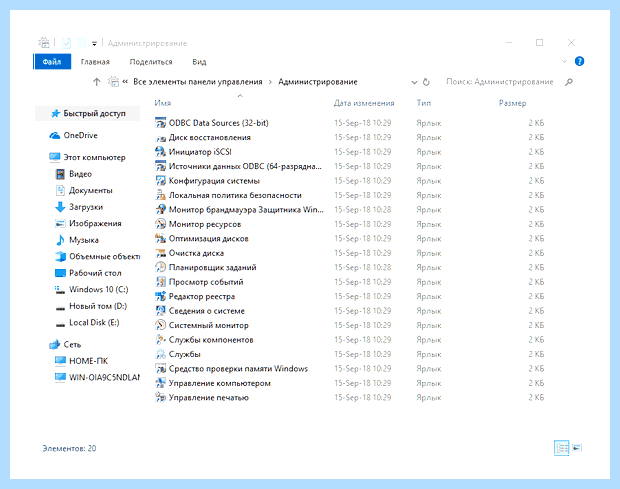
Task: Open the Монитор ресурсов icon
Action: 160,224
